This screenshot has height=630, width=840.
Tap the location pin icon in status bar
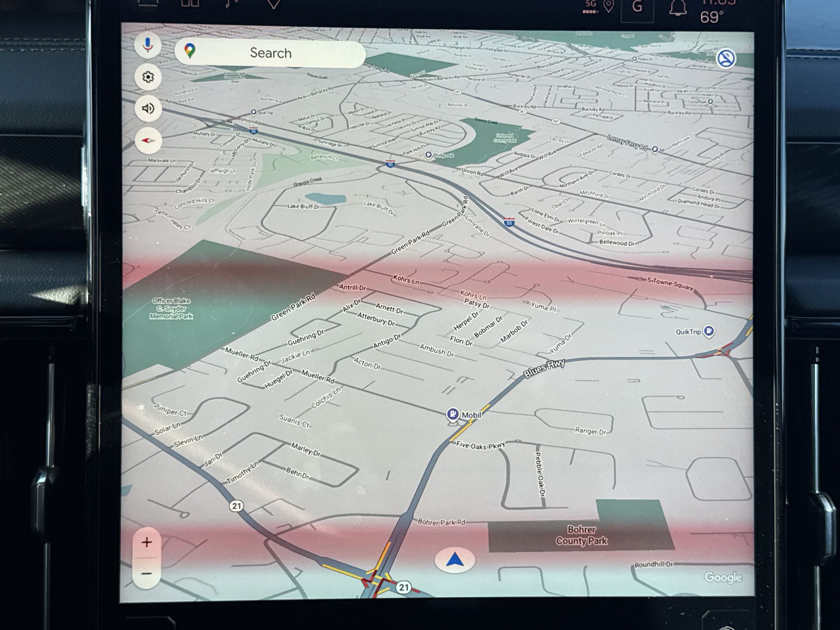(609, 6)
